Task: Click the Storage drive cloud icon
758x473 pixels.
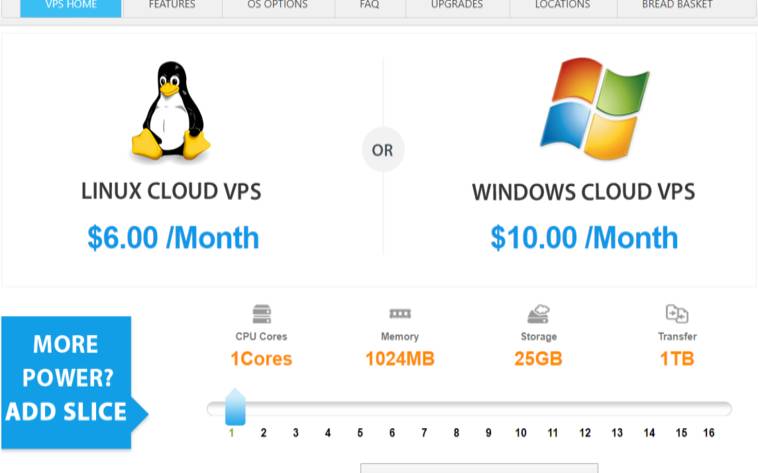Action: [x=539, y=314]
